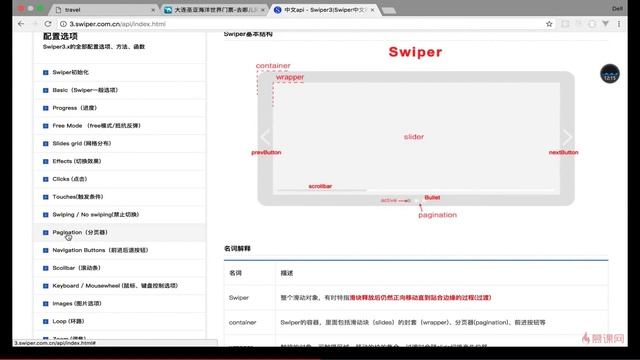640x360 pixels.
Task: Open the Basic（Swiper一般选项）entry
Action: point(85,90)
